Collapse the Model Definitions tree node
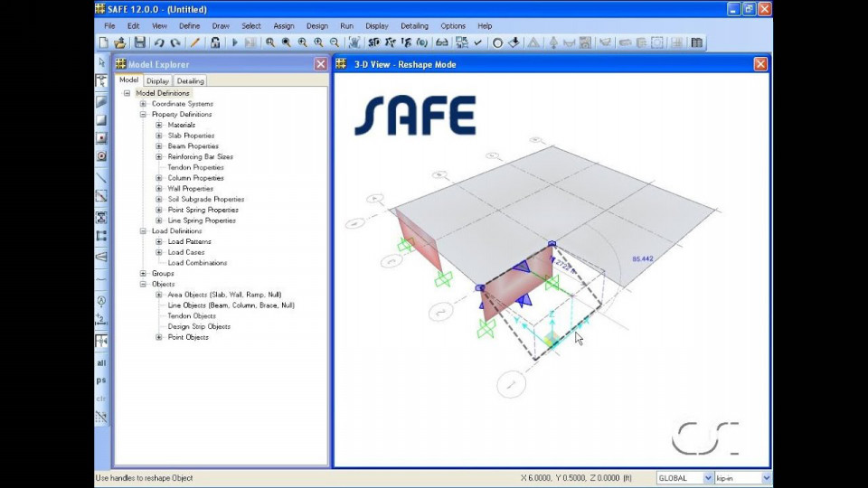Screen dimensions: 868x488 127,93
